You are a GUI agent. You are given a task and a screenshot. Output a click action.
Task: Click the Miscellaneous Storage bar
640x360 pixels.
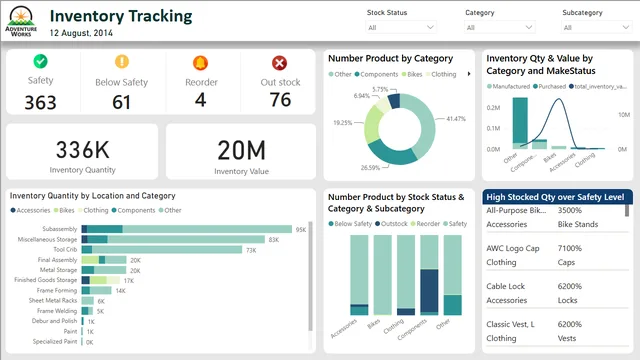click(x=173, y=239)
